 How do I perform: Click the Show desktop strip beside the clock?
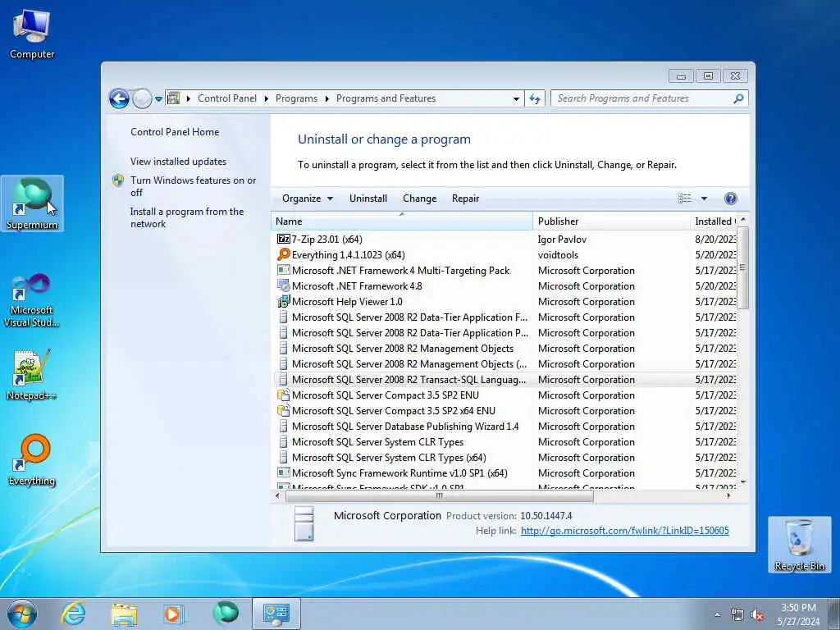click(x=833, y=614)
